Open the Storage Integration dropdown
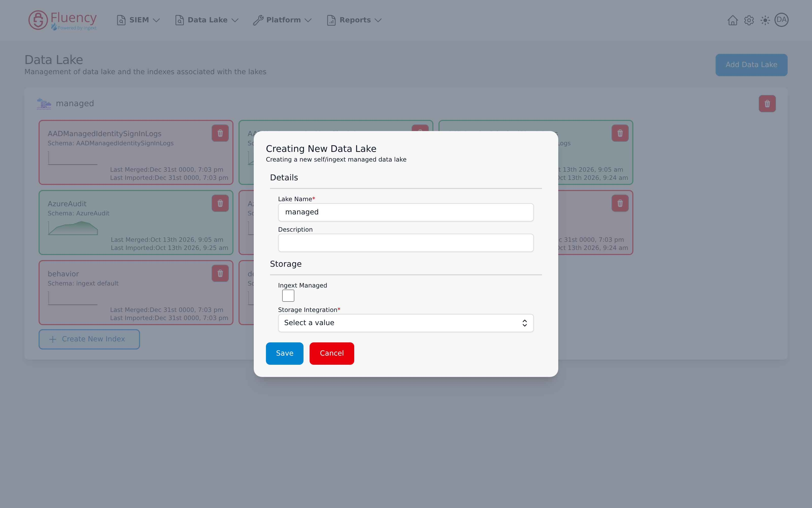The height and width of the screenshot is (508, 812). pos(406,323)
